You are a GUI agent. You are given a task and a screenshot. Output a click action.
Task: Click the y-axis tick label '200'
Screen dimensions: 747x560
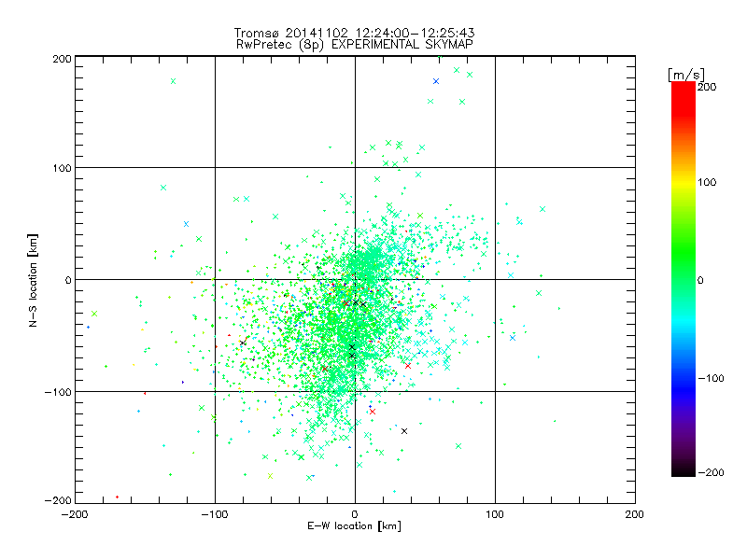(x=62, y=59)
